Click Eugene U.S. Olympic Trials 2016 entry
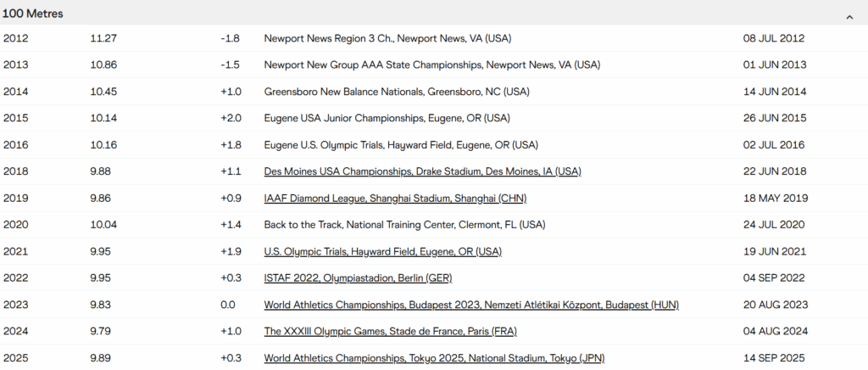 tap(401, 145)
